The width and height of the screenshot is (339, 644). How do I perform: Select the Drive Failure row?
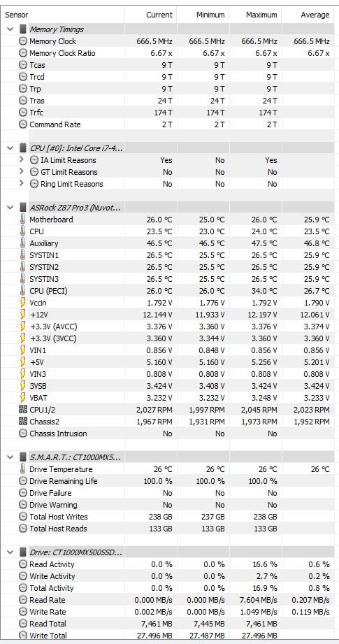(169, 493)
